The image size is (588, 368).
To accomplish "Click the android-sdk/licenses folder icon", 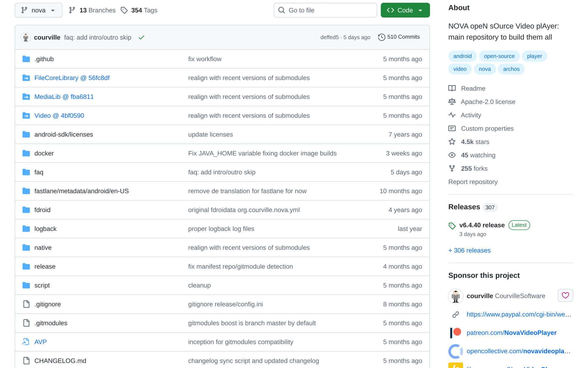I will click(x=26, y=135).
